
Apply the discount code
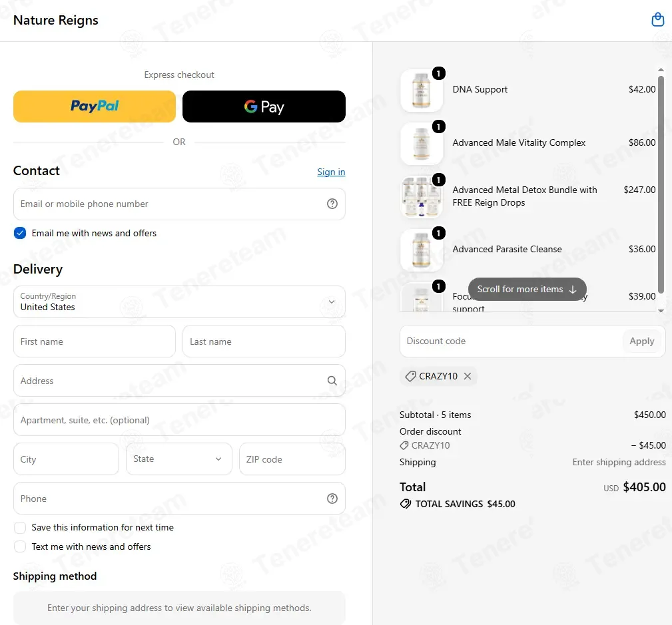point(641,341)
